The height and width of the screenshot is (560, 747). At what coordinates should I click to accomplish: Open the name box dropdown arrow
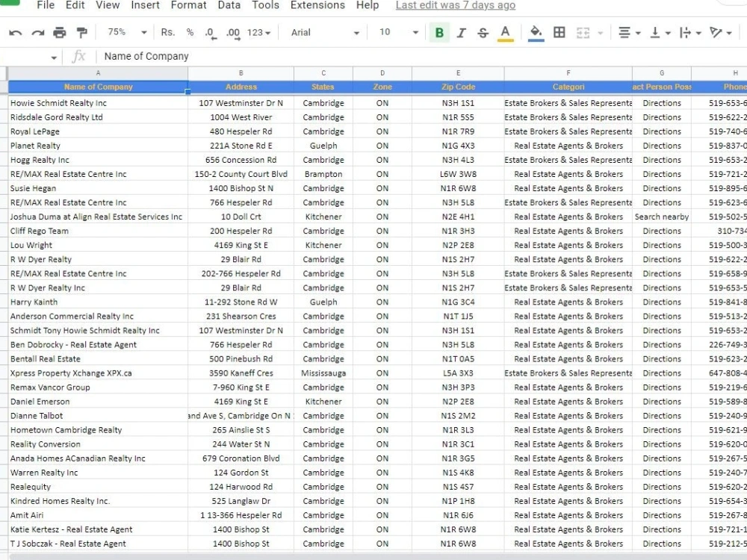[x=53, y=57]
